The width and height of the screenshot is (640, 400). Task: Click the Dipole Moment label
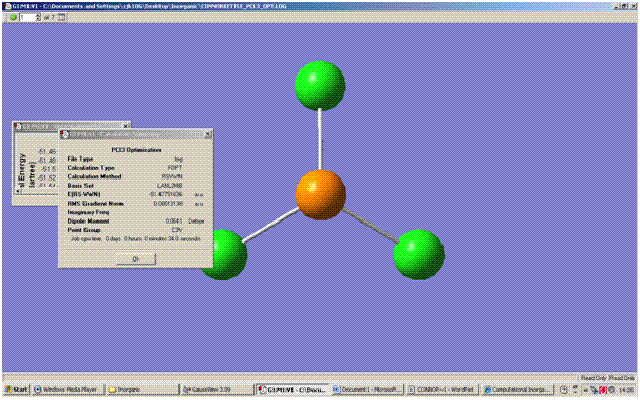88,221
